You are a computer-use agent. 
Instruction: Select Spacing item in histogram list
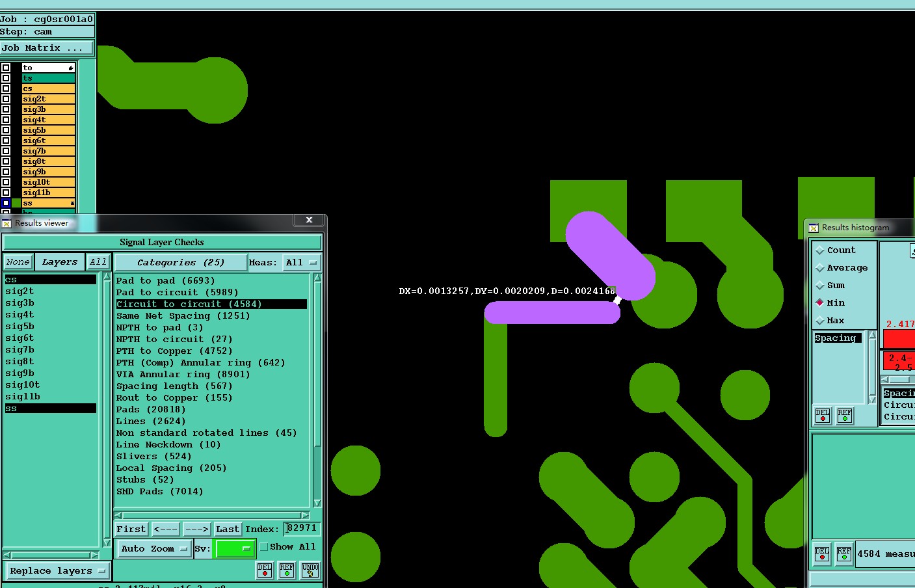838,338
